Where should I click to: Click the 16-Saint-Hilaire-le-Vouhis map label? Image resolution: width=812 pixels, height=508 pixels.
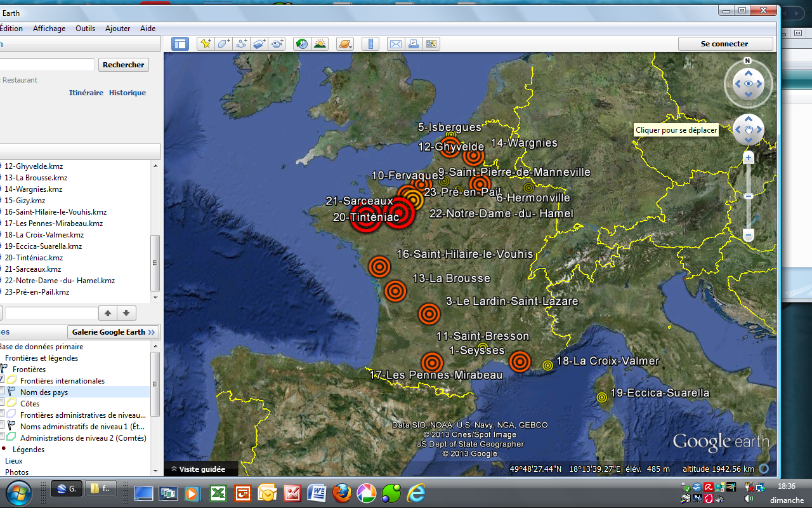pyautogui.click(x=465, y=254)
